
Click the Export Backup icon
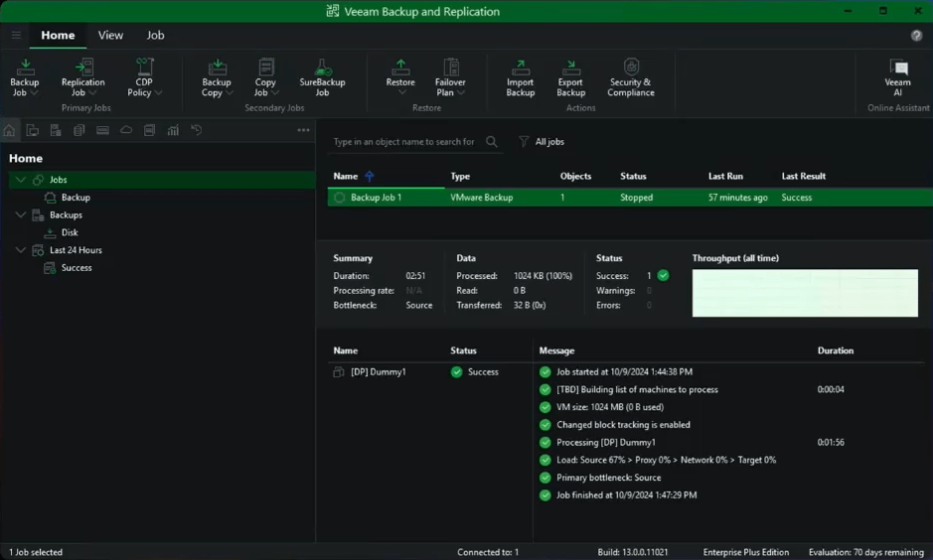pos(570,77)
